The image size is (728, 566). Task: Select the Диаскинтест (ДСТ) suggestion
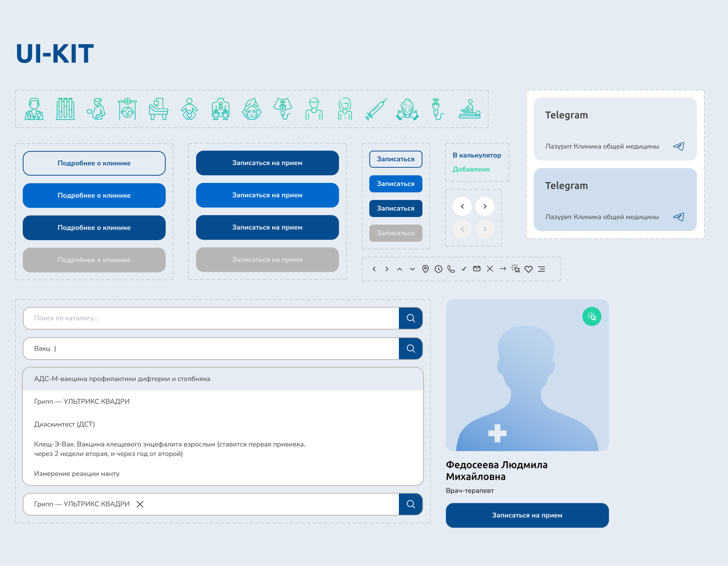(64, 424)
